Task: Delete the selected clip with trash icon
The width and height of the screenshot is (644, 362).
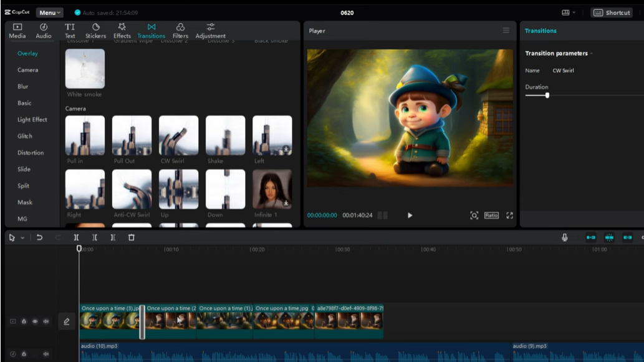Action: [131, 238]
